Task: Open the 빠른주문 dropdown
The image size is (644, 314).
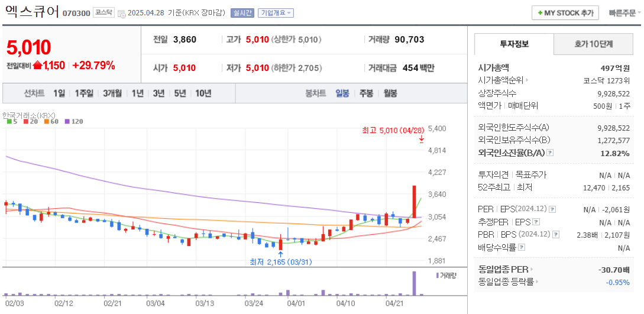Action: tap(625, 13)
